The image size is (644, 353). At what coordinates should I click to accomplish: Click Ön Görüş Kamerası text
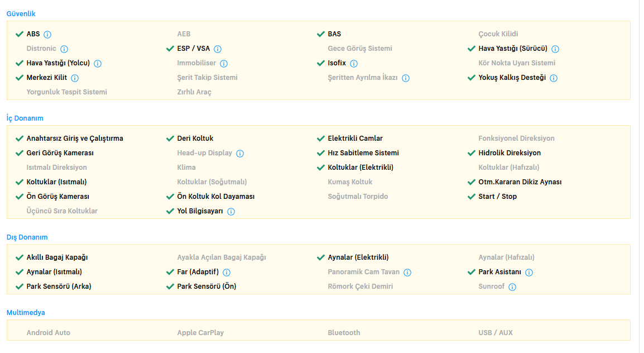click(58, 197)
